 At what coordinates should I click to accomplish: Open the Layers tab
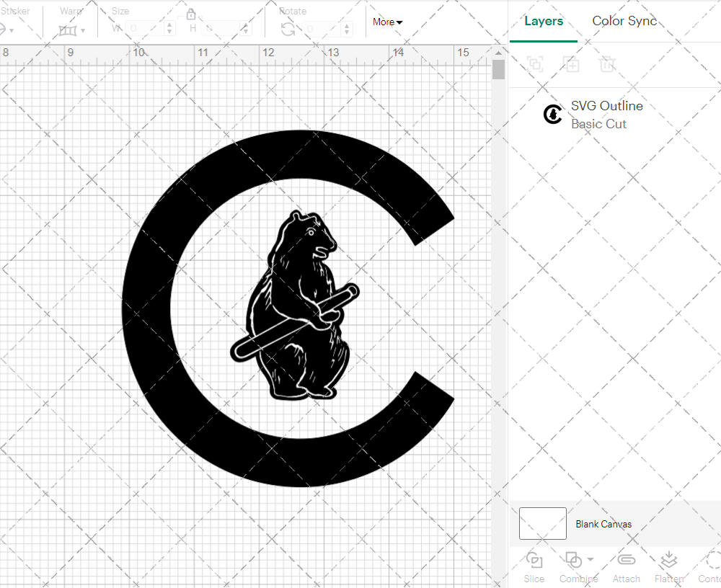[x=544, y=21]
